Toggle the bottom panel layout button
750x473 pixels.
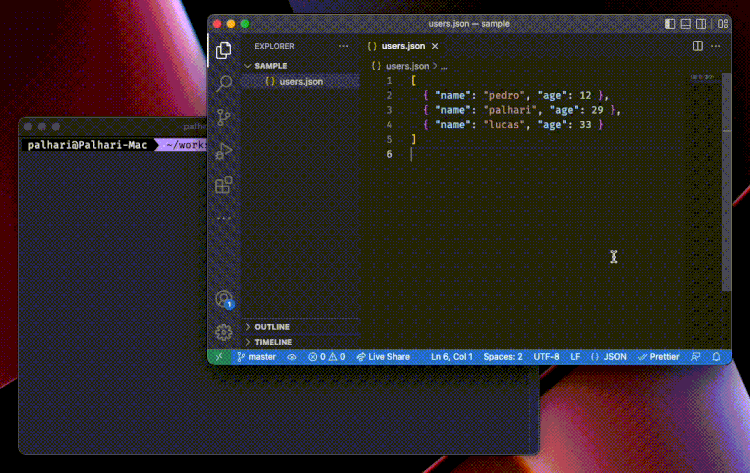point(685,24)
